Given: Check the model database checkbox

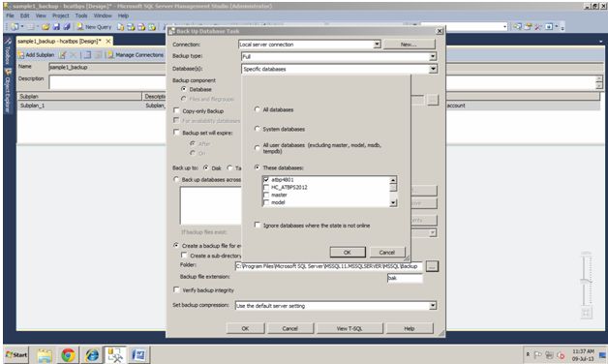Looking at the screenshot, I should (266, 202).
